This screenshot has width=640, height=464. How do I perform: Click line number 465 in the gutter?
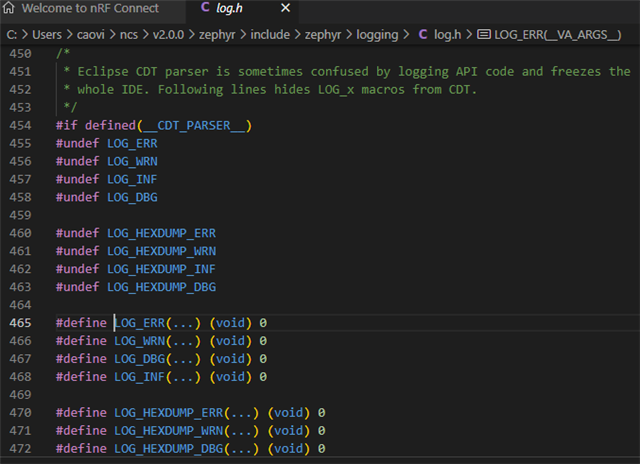20,323
